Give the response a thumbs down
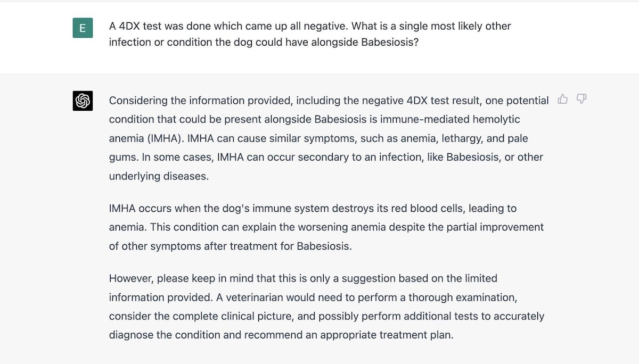639x364 pixels. 581,99
